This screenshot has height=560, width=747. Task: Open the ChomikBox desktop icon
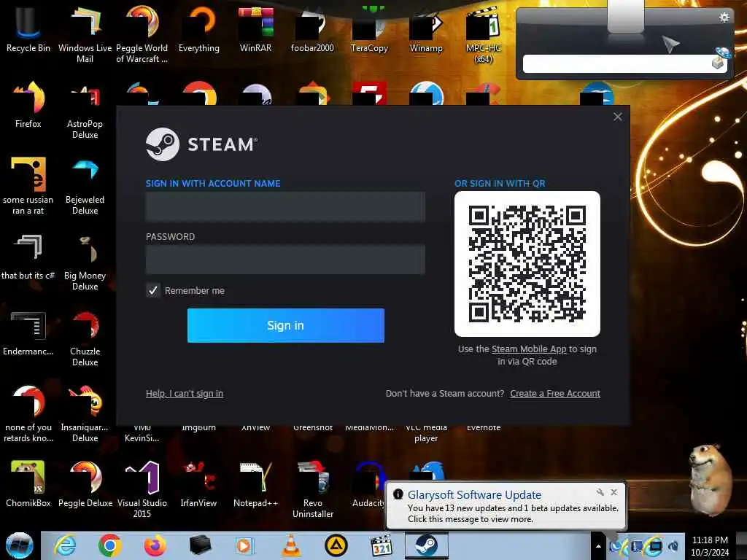[28, 484]
